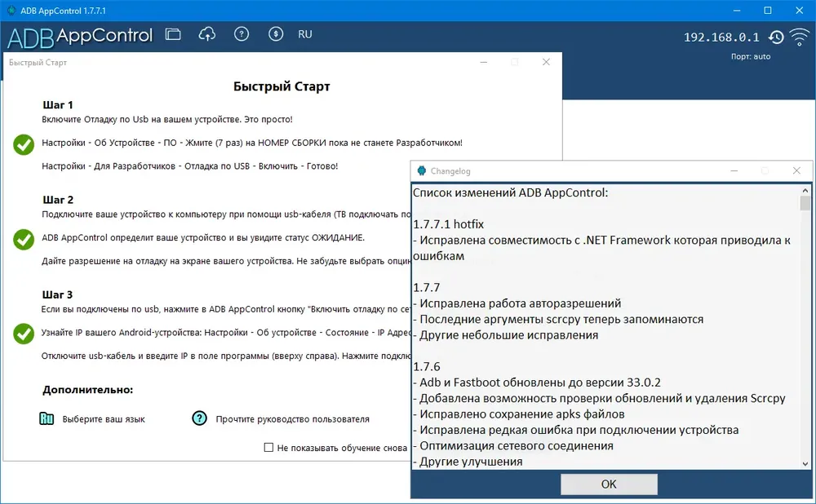
Task: Open connection history clock icon
Action: tap(776, 37)
